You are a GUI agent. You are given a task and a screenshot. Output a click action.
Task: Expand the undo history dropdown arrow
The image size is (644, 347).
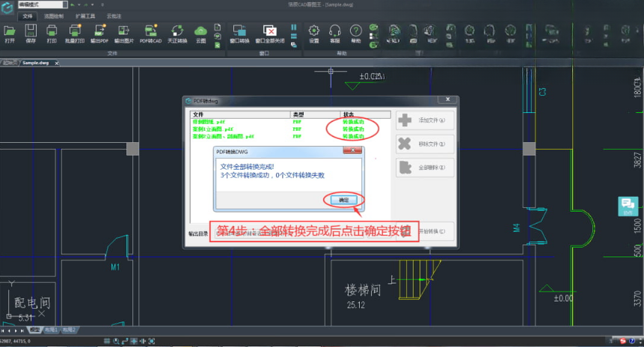(x=79, y=4)
